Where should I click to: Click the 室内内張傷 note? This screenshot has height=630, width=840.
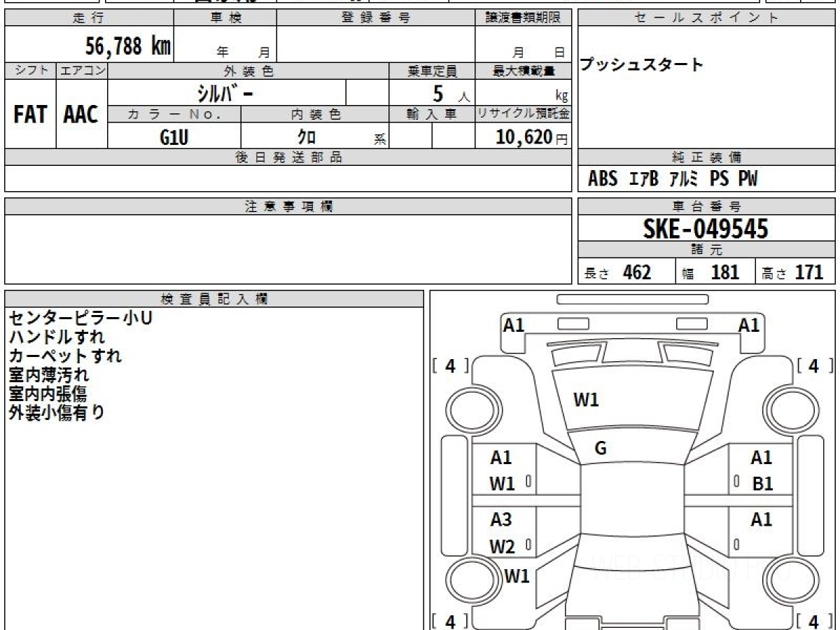[x=49, y=393]
